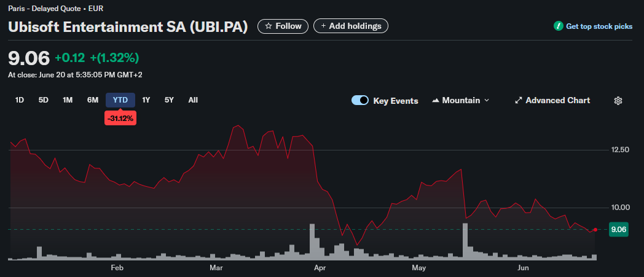Open the Advanced Chart view
Image resolution: width=644 pixels, height=277 pixels.
point(552,101)
